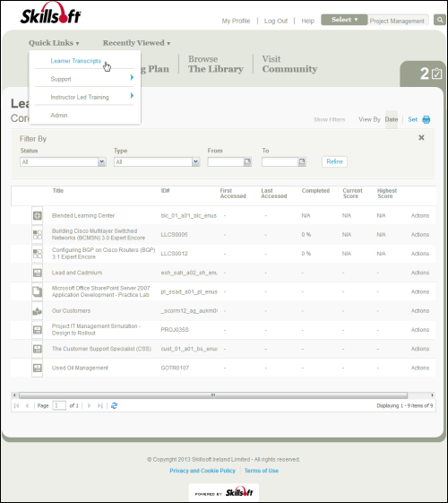Screen dimensions: 448x503
Task: Click the Used Oil Management title
Action: (80, 368)
